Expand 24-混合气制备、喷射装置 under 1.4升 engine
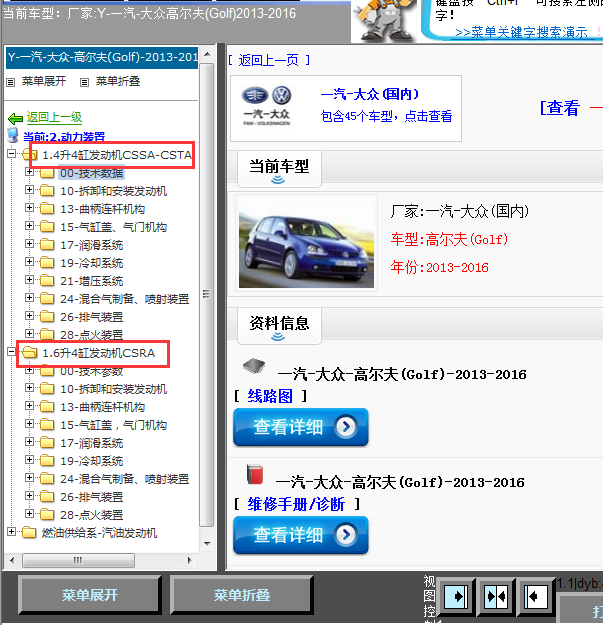The width and height of the screenshot is (603, 625). pos(29,297)
